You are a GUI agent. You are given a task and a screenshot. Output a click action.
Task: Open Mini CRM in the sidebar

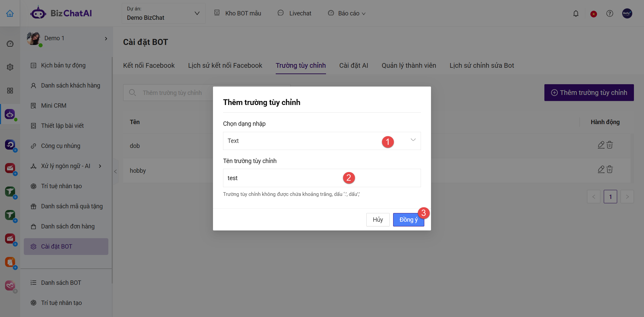tap(54, 106)
